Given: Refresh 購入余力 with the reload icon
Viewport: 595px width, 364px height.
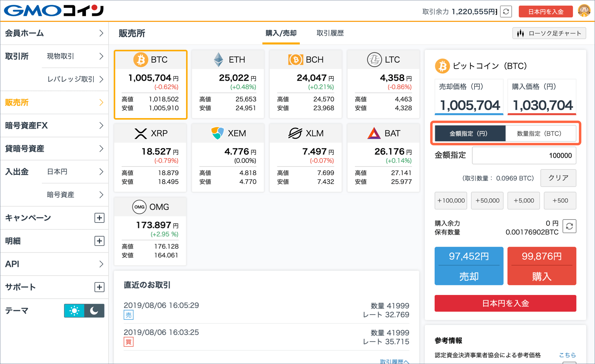Looking at the screenshot, I should (569, 226).
